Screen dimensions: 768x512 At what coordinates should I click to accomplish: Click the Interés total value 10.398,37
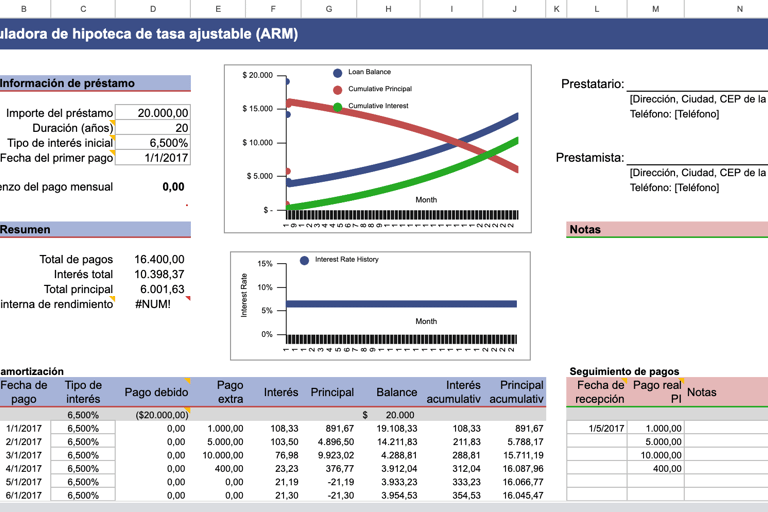tap(159, 274)
